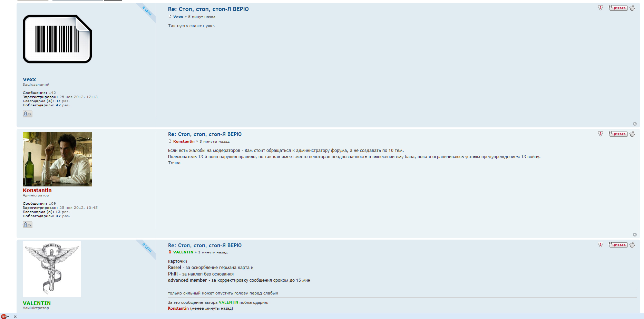Report VALENTIN's post with the warning icon
This screenshot has height=319, width=644.
(601, 245)
